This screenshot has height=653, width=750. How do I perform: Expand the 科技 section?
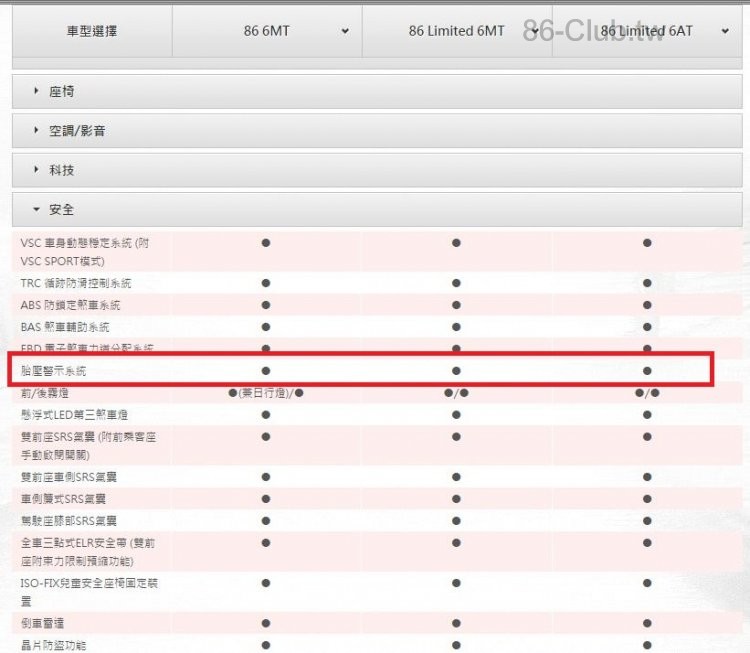[62, 170]
